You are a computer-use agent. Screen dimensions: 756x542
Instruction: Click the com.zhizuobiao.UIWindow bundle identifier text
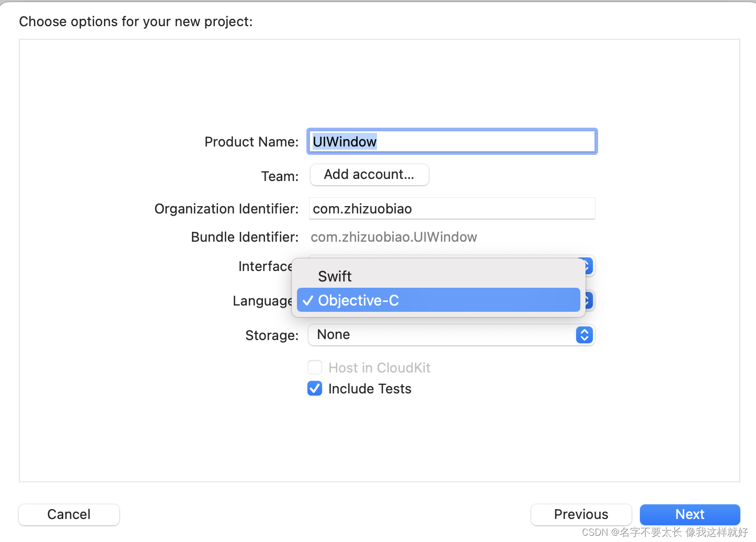point(394,237)
